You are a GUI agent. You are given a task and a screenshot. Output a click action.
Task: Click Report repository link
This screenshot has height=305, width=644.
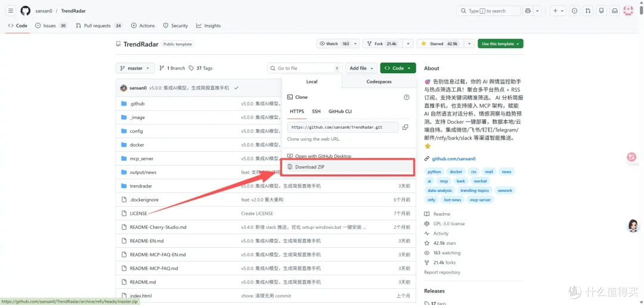pos(442,272)
